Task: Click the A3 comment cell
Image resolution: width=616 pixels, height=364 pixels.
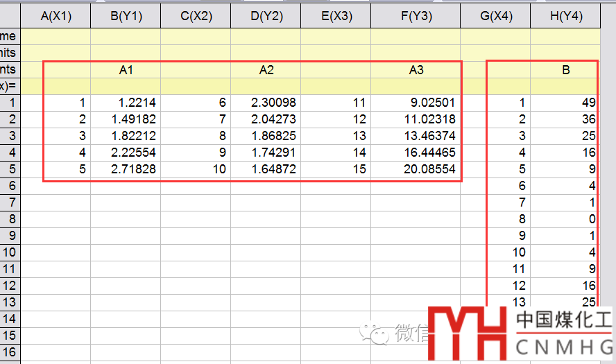Action: click(415, 70)
